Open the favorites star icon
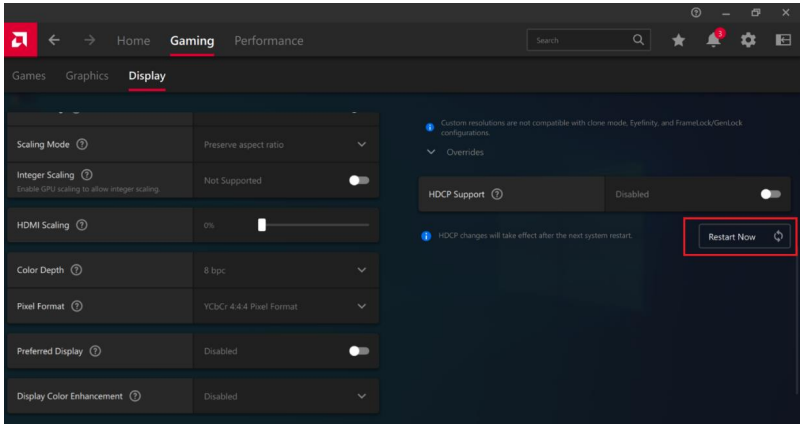The height and width of the screenshot is (426, 802). pos(679,41)
